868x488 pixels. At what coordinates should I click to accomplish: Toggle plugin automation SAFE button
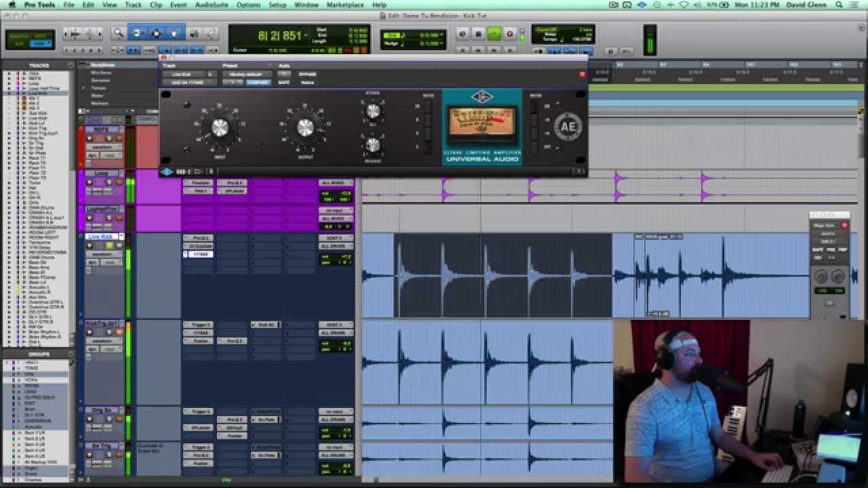[283, 83]
